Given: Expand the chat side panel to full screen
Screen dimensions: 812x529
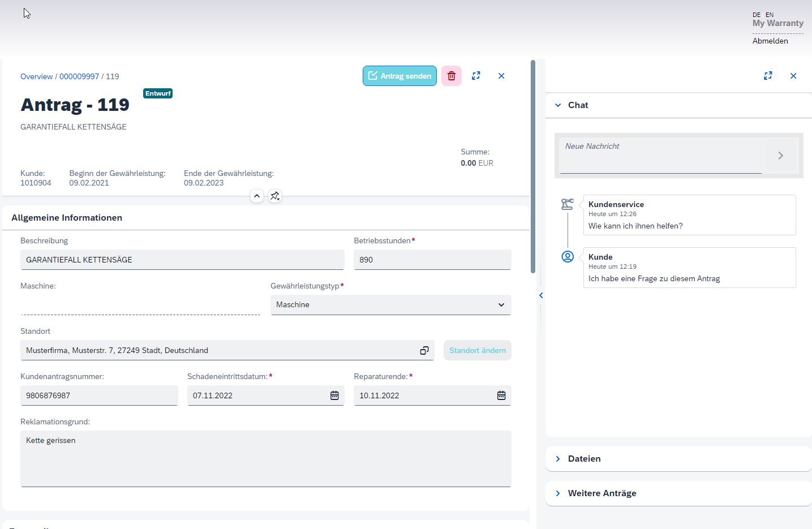Looking at the screenshot, I should point(768,76).
